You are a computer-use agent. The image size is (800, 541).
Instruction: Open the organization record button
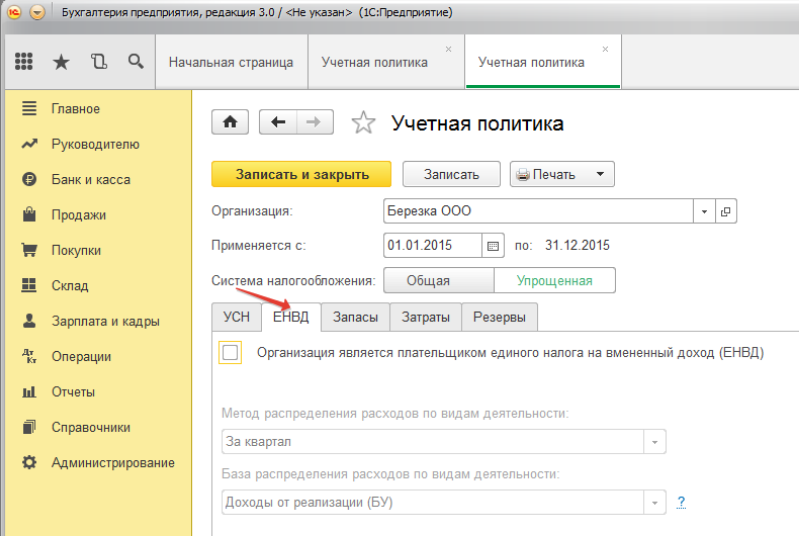click(x=726, y=212)
